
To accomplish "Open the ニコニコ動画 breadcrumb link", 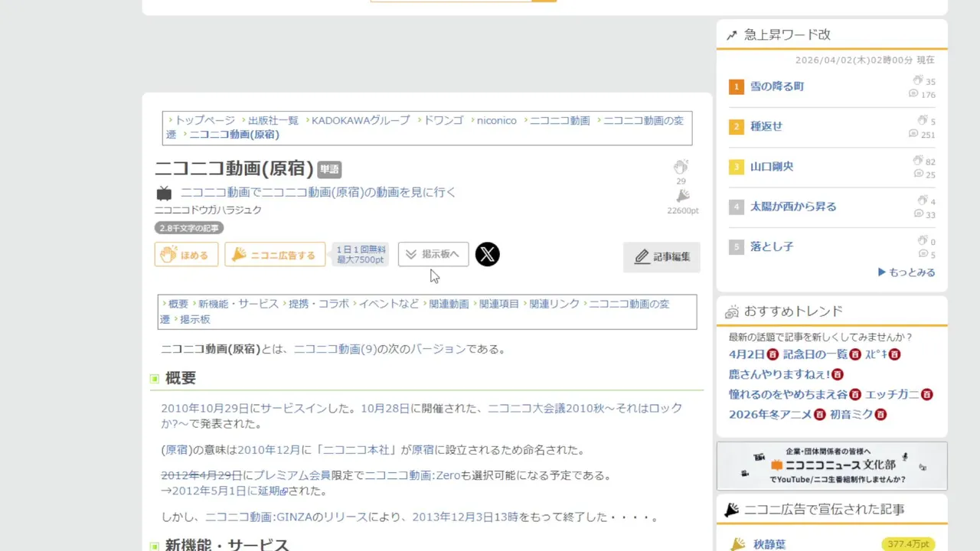I will tap(560, 120).
